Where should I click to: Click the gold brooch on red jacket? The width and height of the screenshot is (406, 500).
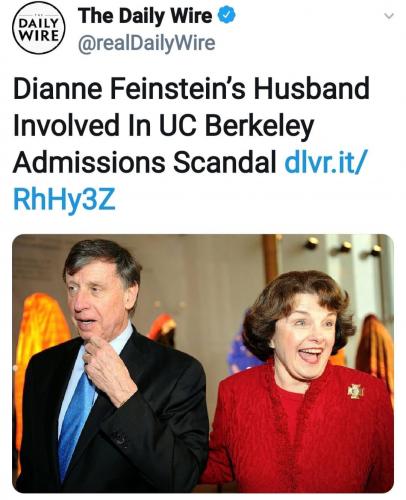[x=355, y=391]
